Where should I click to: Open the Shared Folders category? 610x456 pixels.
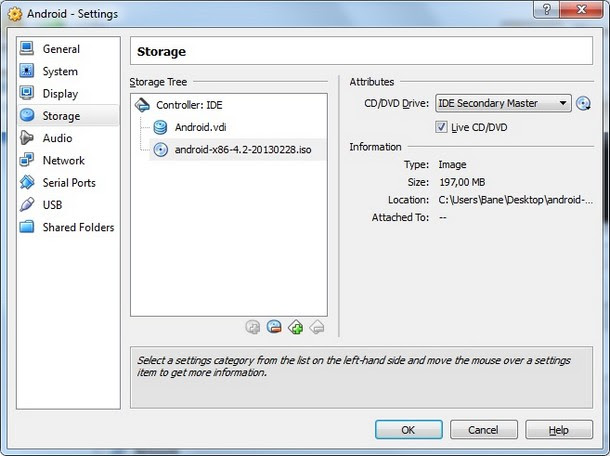(68, 227)
